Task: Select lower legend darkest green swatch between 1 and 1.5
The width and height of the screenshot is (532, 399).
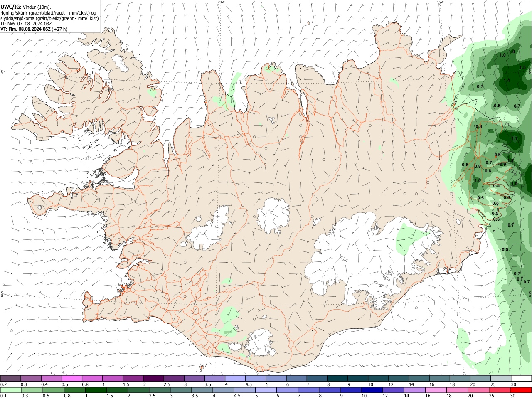Action: tap(96, 390)
